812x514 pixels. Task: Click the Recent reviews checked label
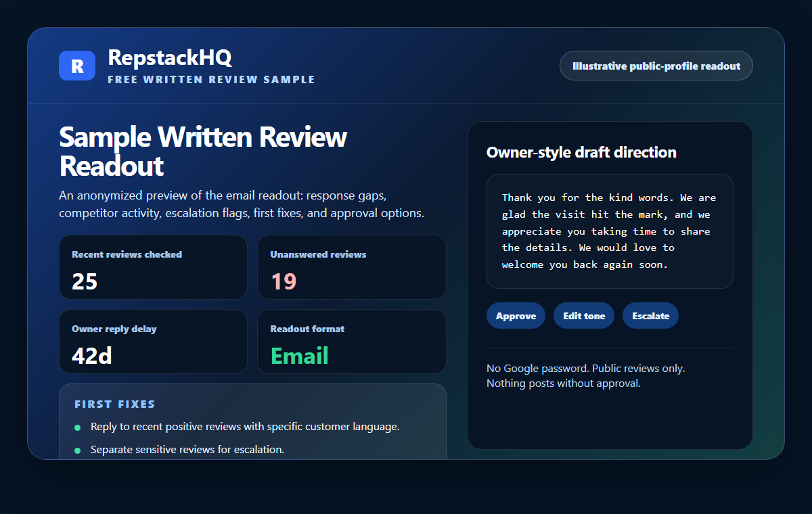click(x=127, y=254)
